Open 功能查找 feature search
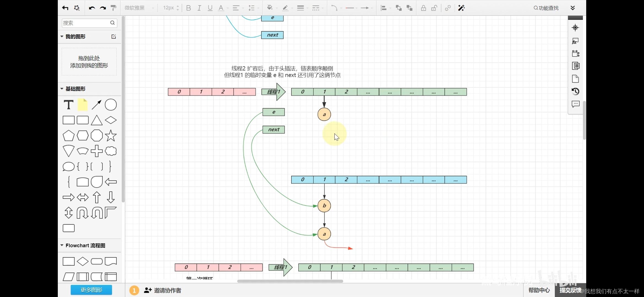This screenshot has height=297, width=644. tap(546, 8)
